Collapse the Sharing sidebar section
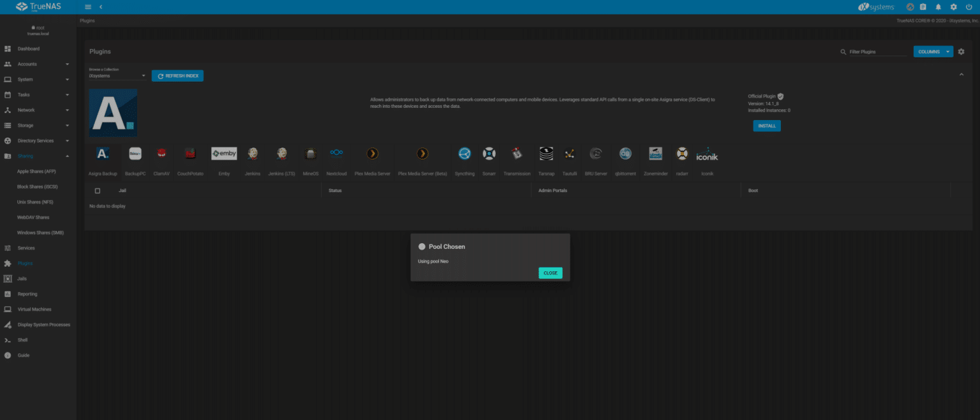 coord(38,156)
